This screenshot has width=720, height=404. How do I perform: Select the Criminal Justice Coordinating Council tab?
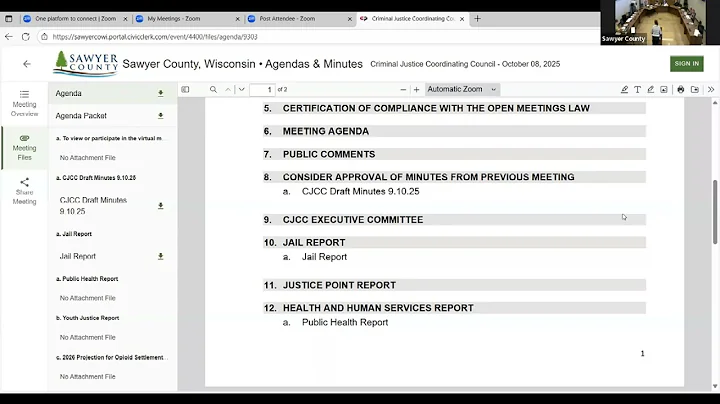pyautogui.click(x=411, y=19)
